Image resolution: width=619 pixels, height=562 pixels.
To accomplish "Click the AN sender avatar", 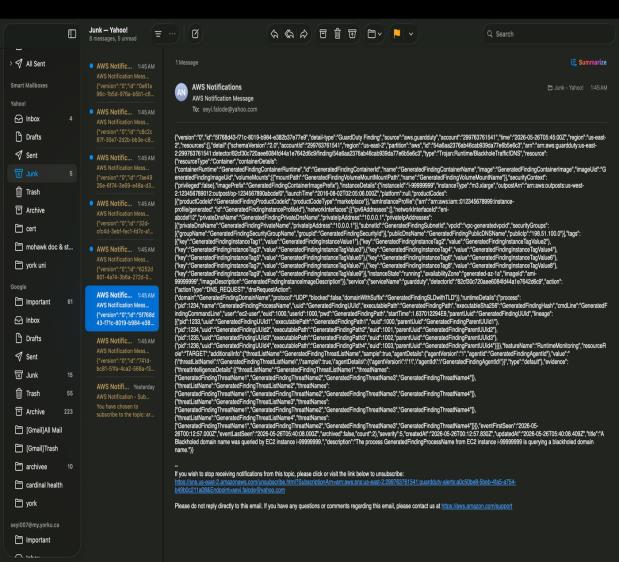I will click(181, 92).
